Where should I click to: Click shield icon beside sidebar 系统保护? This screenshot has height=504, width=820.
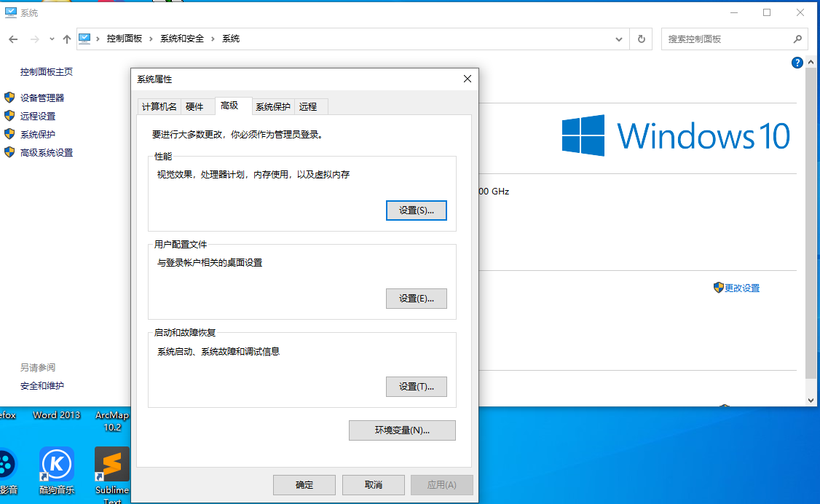(9, 134)
